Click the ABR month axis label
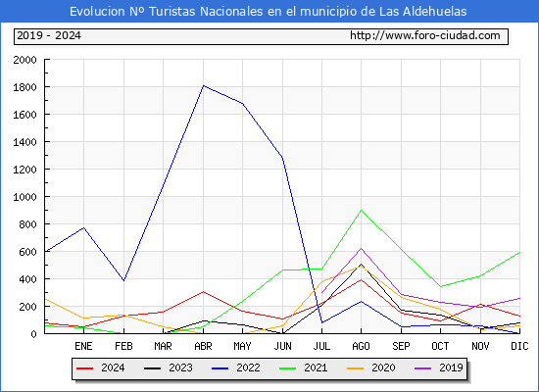This screenshot has height=392, width=539. [x=203, y=346]
